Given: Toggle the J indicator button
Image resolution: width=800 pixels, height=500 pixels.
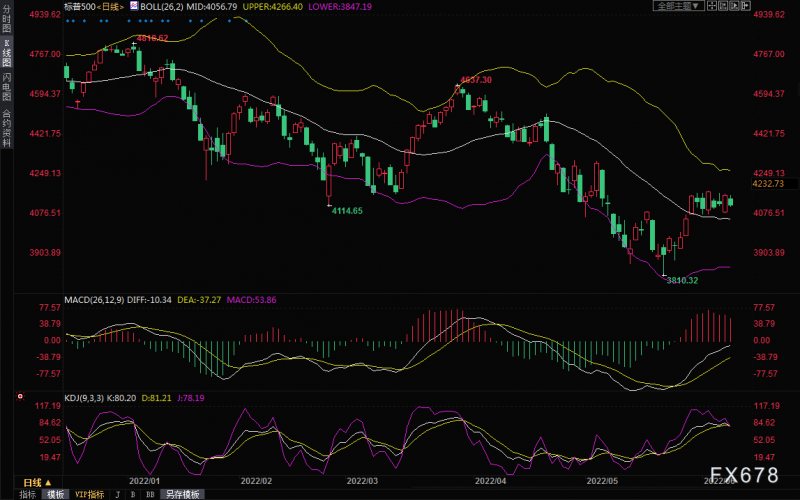Looking at the screenshot, I should coord(117,494).
